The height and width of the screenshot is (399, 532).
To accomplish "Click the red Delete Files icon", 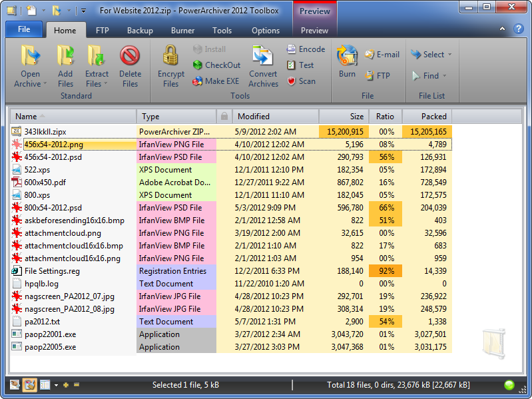I will tap(130, 55).
